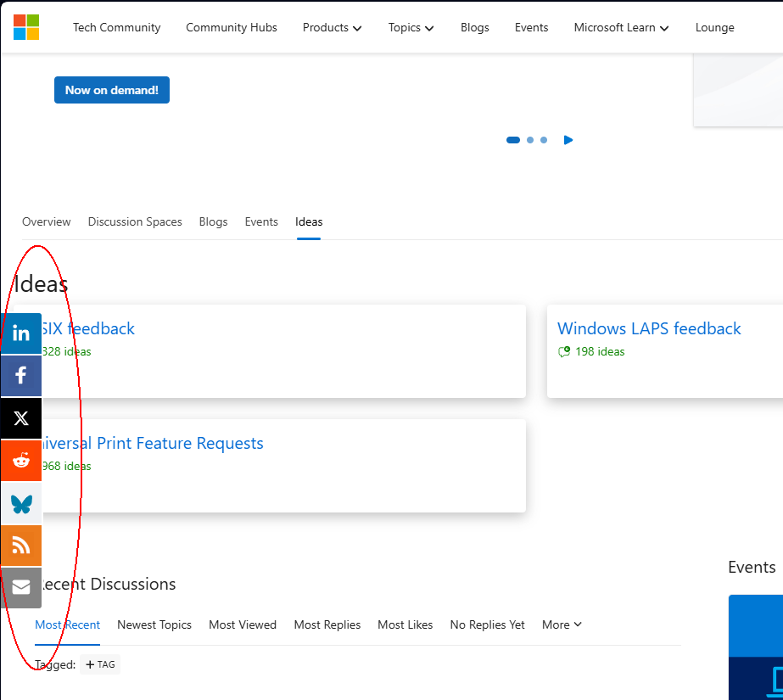The width and height of the screenshot is (783, 700).
Task: Open the MSIX feedback idea link
Action: (x=88, y=328)
